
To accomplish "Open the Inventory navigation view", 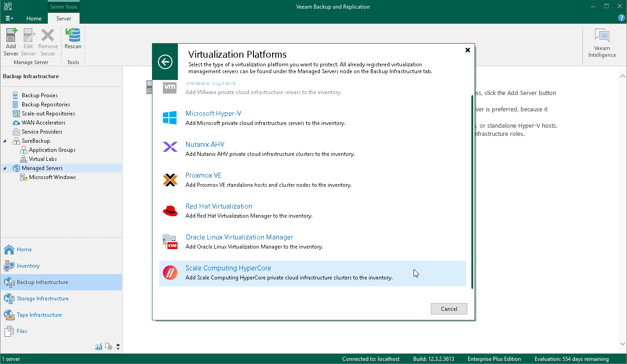I will click(x=61, y=266).
